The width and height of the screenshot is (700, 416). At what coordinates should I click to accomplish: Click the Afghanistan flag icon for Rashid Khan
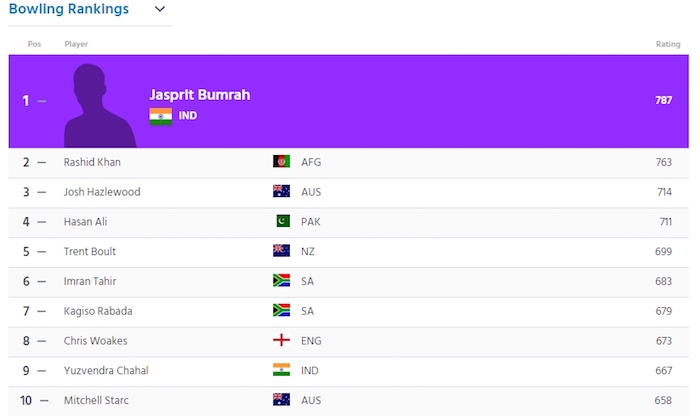click(281, 162)
